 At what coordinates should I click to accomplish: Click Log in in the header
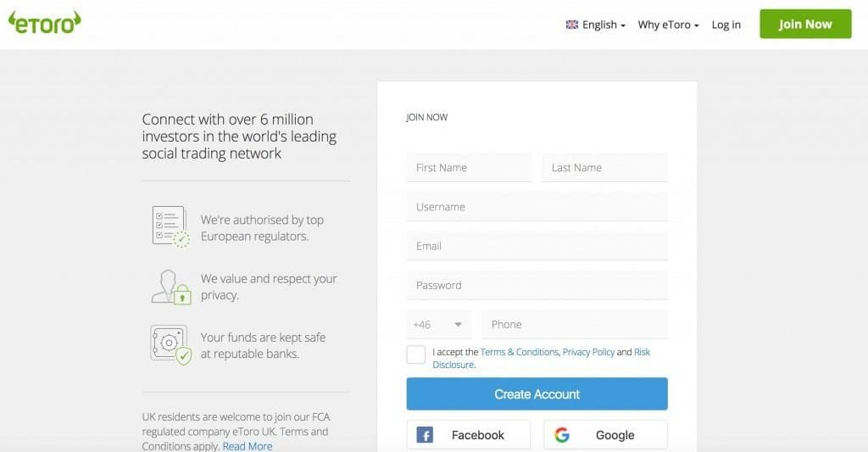[726, 25]
